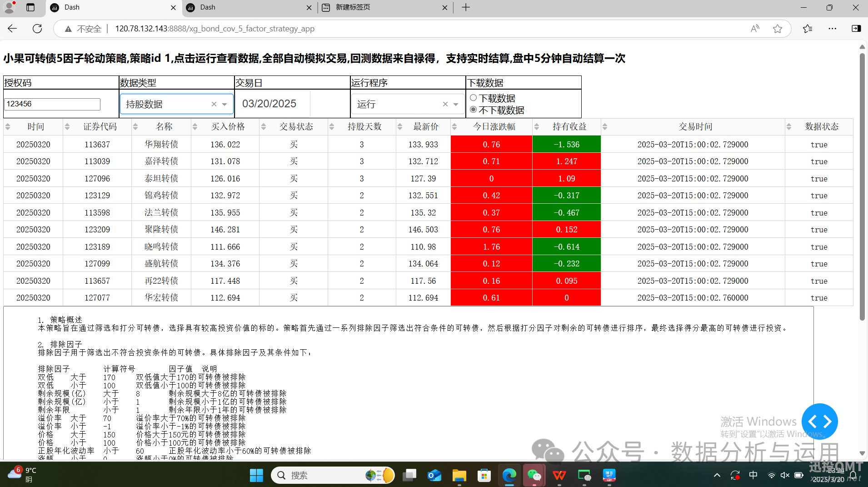This screenshot has width=868, height=487.
Task: Open WeChat from the taskbar
Action: coord(534,475)
